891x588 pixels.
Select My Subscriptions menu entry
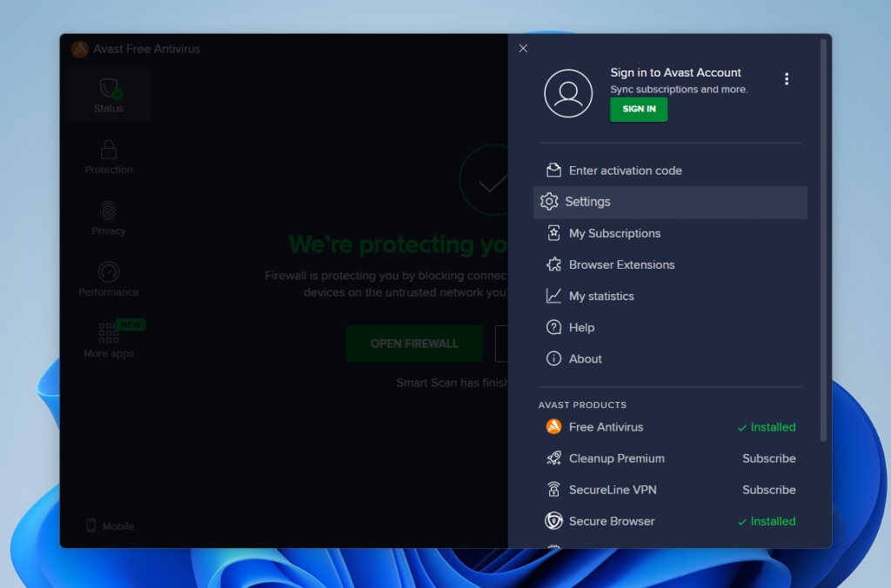tap(613, 233)
